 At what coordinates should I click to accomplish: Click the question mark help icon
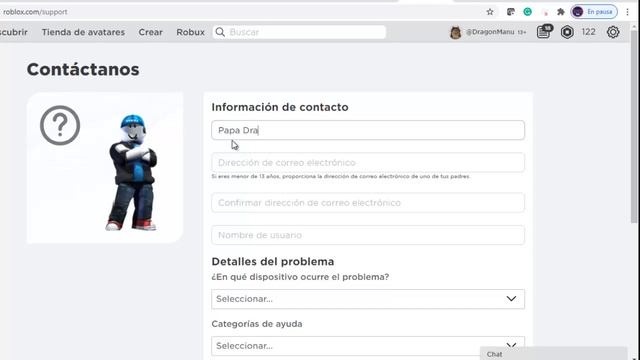[x=60, y=125]
